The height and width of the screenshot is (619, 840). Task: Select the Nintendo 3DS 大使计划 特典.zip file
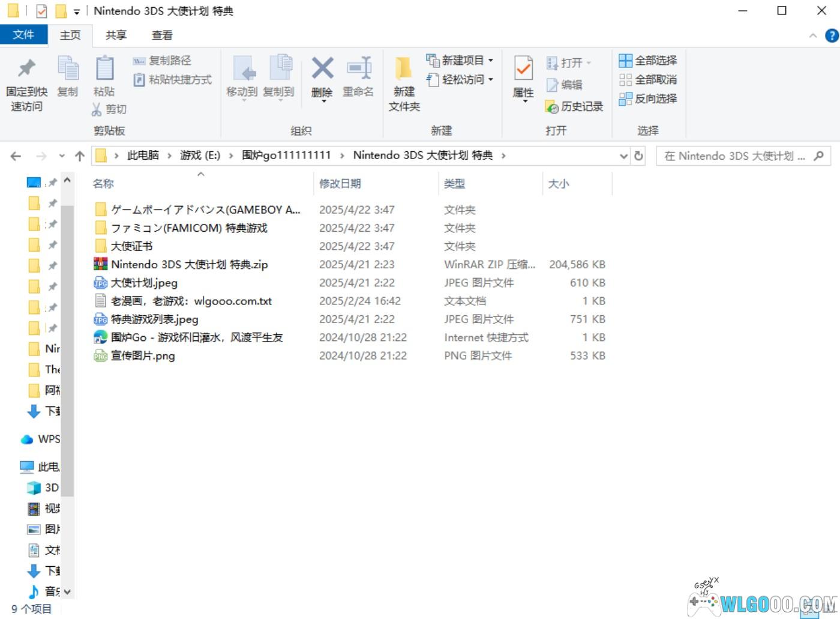click(x=189, y=265)
